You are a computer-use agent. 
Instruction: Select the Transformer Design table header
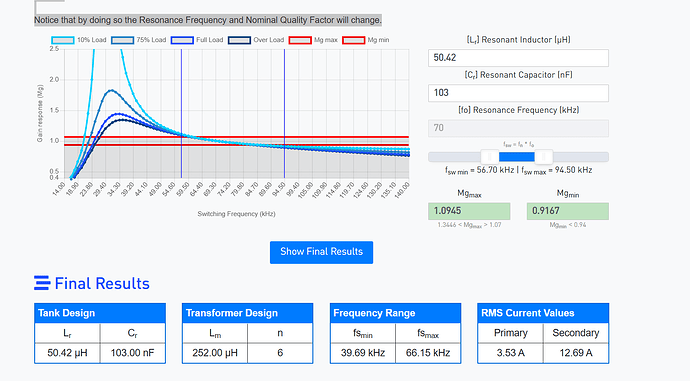pos(248,313)
